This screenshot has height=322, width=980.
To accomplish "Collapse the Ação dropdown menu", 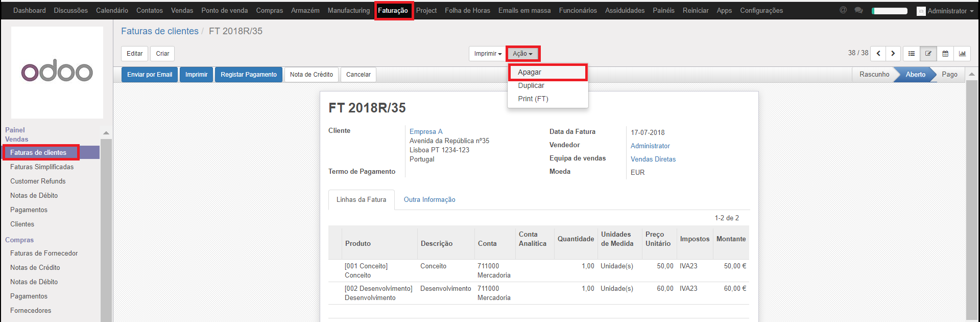I will [522, 54].
